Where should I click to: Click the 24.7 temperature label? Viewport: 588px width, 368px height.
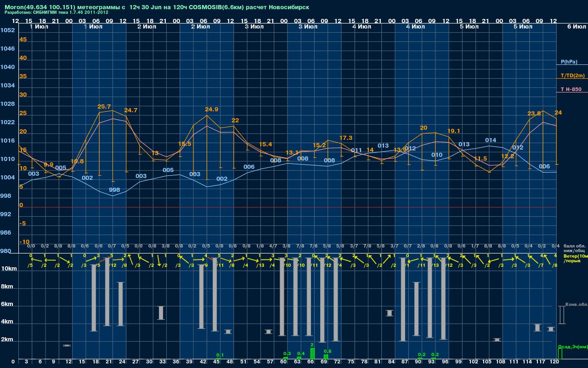pyautogui.click(x=130, y=110)
